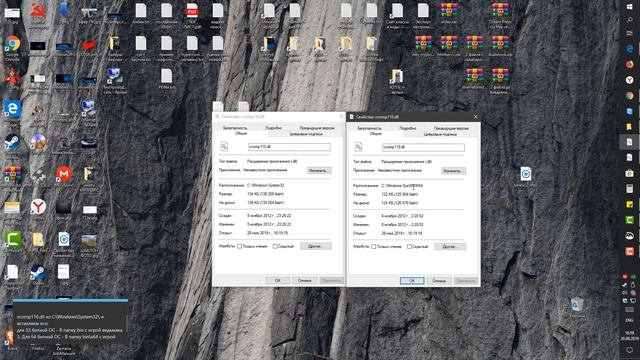
Task: Tick 'Только чтение' in right SysWOW64 window
Action: pyautogui.click(x=374, y=247)
